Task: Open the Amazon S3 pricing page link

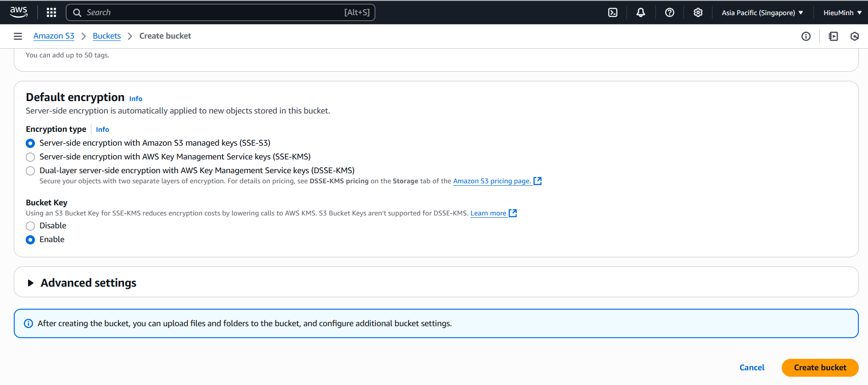Action: (492, 181)
